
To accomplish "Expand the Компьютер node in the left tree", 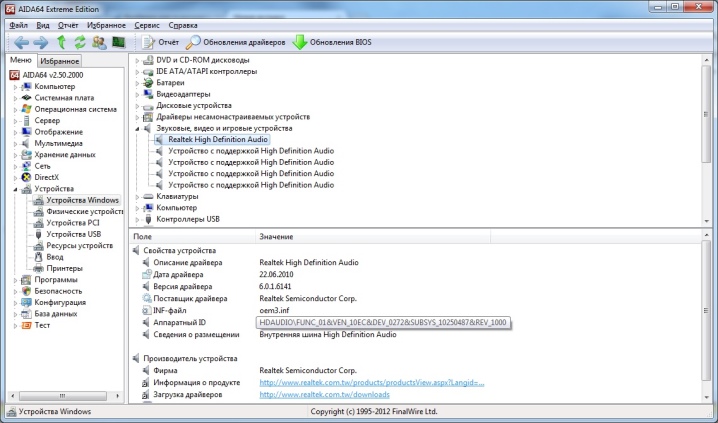I will (x=15, y=87).
